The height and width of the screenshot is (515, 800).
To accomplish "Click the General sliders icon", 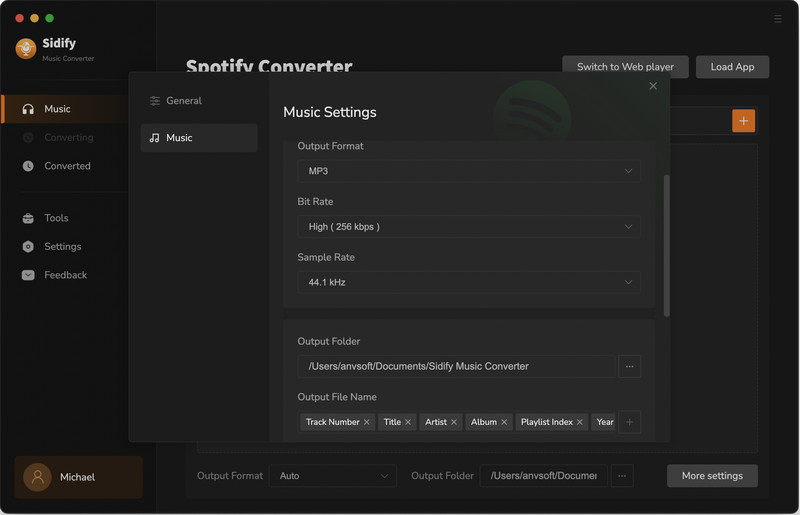I will (155, 101).
